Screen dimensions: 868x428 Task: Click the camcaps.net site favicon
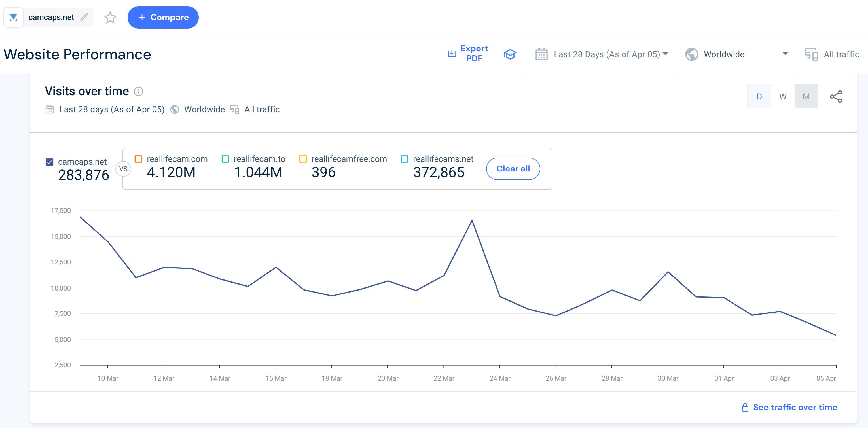14,17
